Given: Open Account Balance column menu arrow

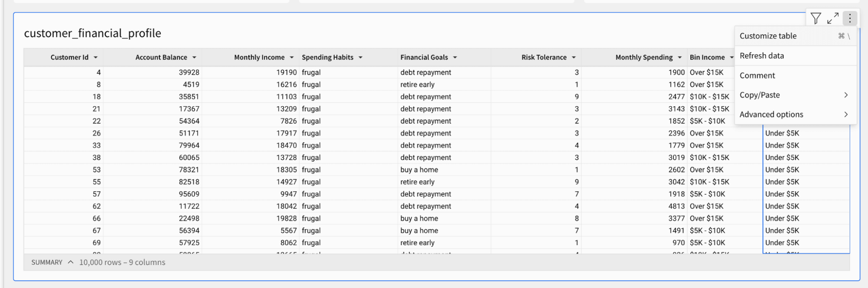Looking at the screenshot, I should coord(194,57).
